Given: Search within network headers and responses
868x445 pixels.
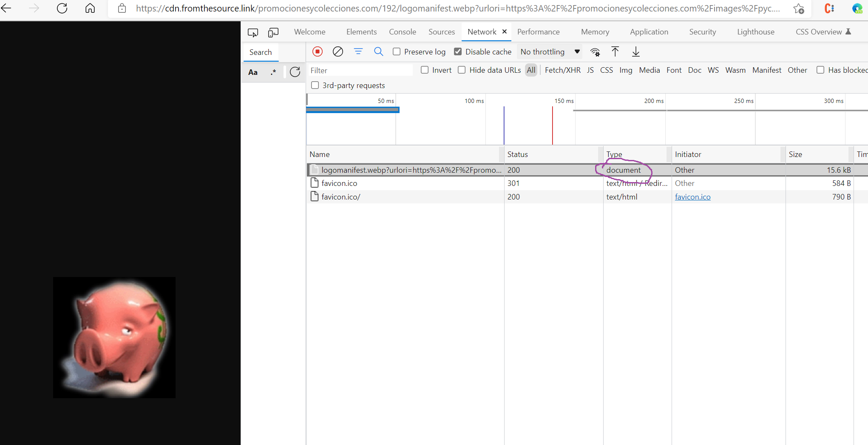Looking at the screenshot, I should 378,51.
